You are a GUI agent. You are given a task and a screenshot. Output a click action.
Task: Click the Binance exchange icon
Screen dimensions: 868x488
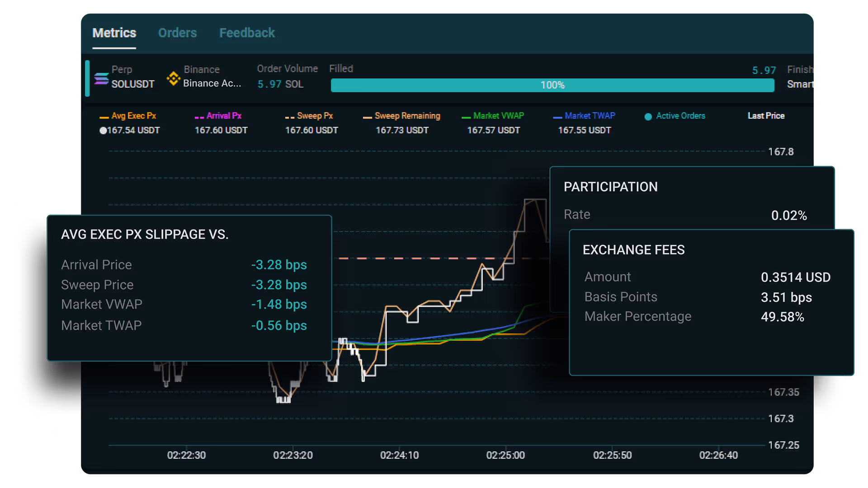coord(173,78)
